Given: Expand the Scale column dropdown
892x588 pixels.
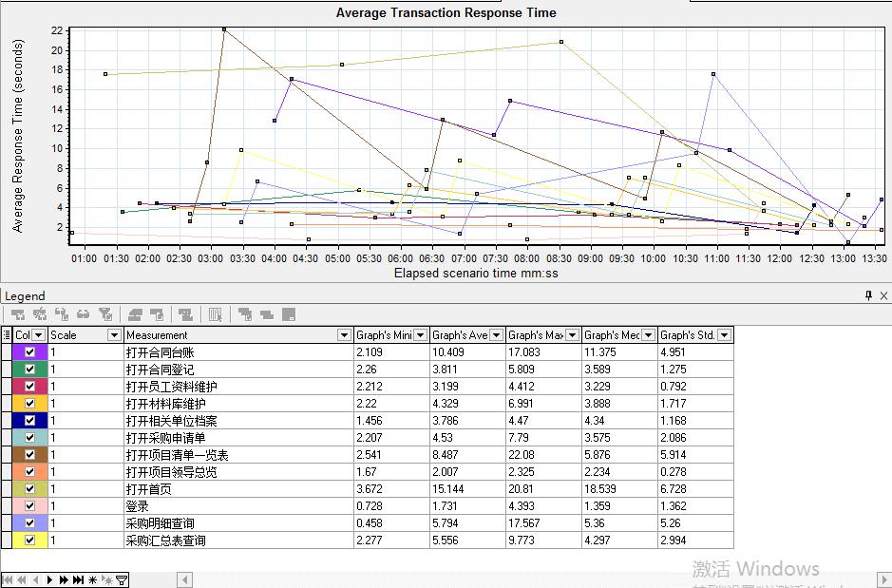Looking at the screenshot, I should click(114, 334).
